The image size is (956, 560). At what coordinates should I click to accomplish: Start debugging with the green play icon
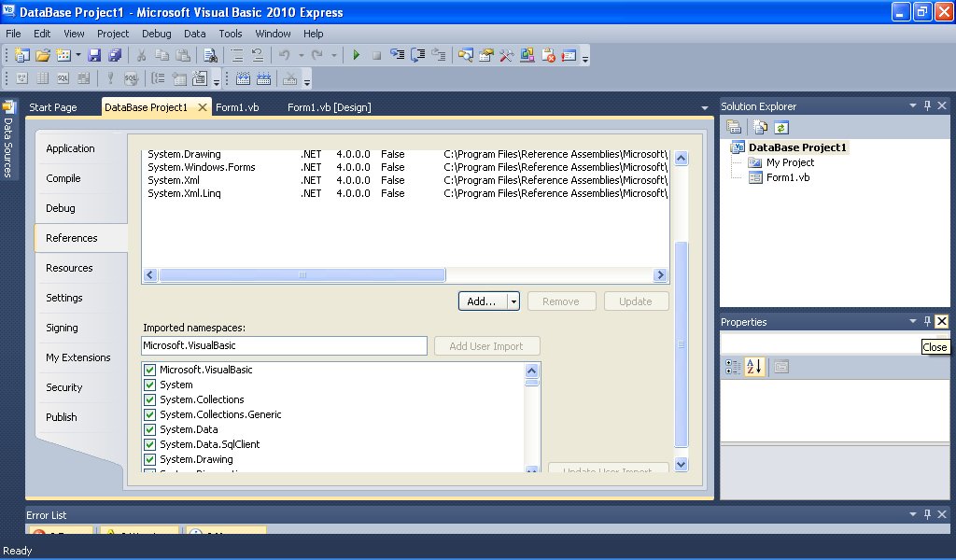[356, 55]
